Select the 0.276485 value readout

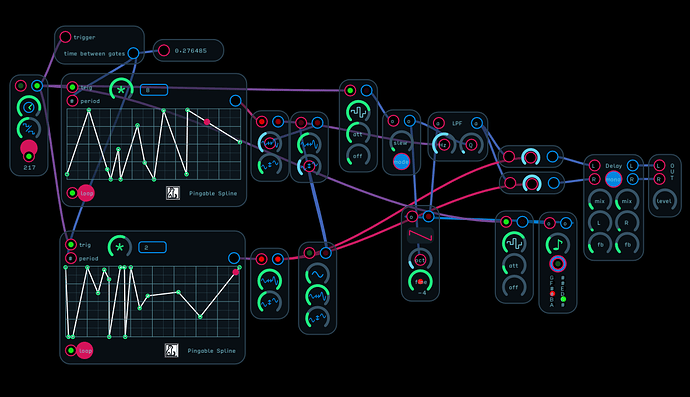click(x=191, y=51)
